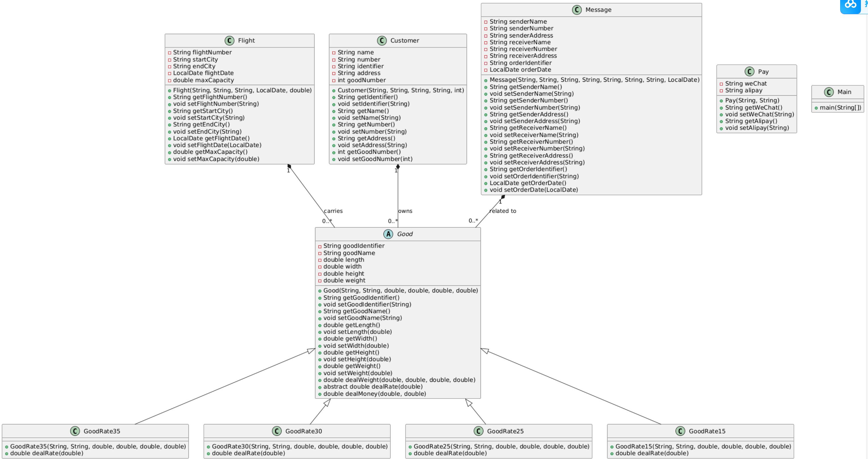The image size is (868, 459).
Task: Click the C icon of the Flight class
Action: [229, 40]
